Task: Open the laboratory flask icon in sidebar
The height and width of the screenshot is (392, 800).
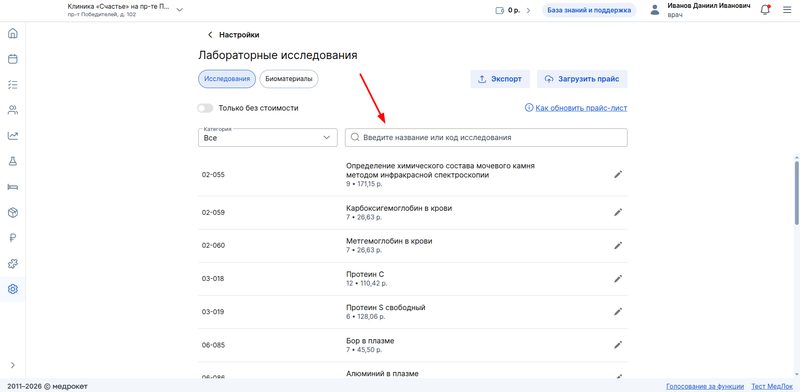Action: point(13,161)
